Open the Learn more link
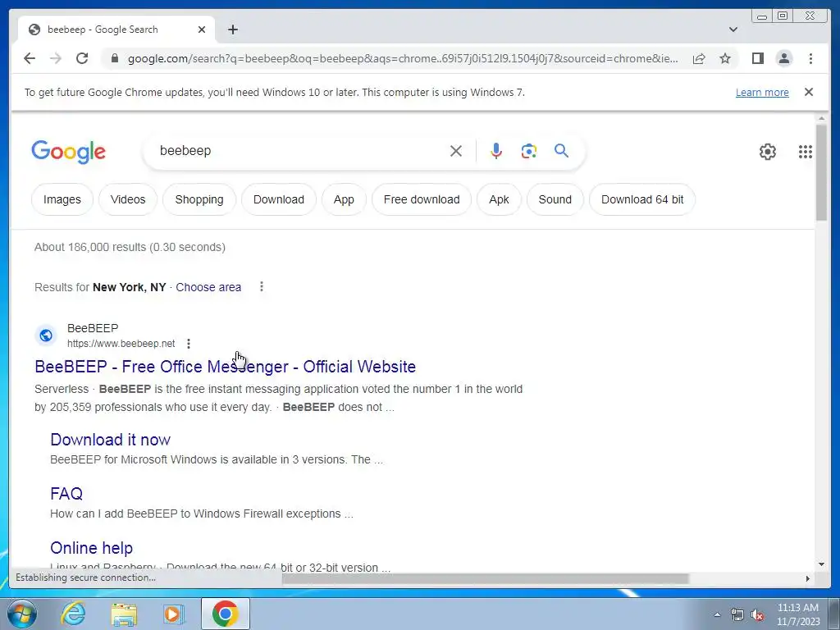This screenshot has width=840, height=630. tap(762, 92)
